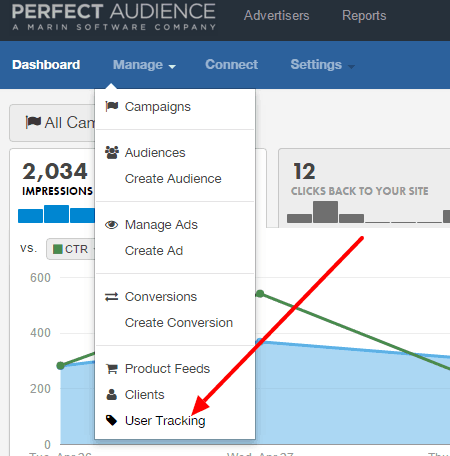
Task: Collapse the Manage dropdown menu
Action: tap(144, 65)
